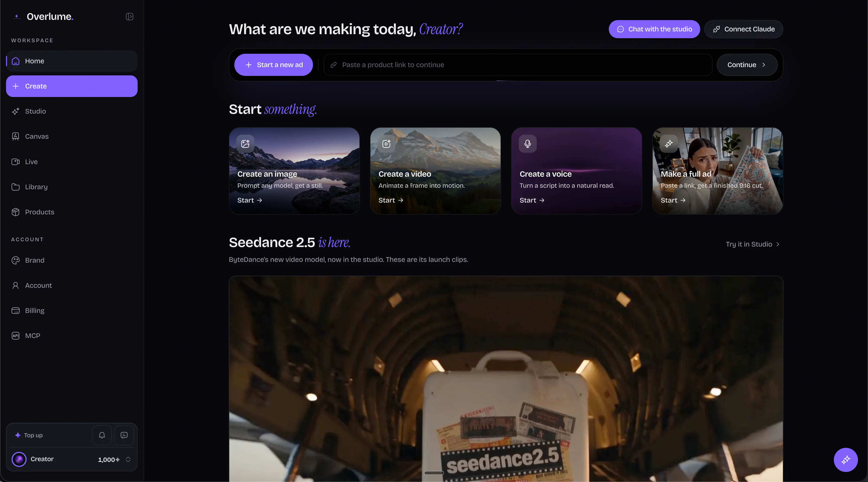The image size is (868, 482).
Task: Click the Continue button
Action: (x=747, y=65)
